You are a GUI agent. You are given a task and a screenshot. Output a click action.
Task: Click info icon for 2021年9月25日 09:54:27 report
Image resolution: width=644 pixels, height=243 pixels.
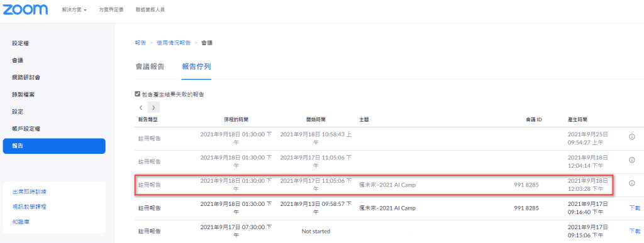632,137
